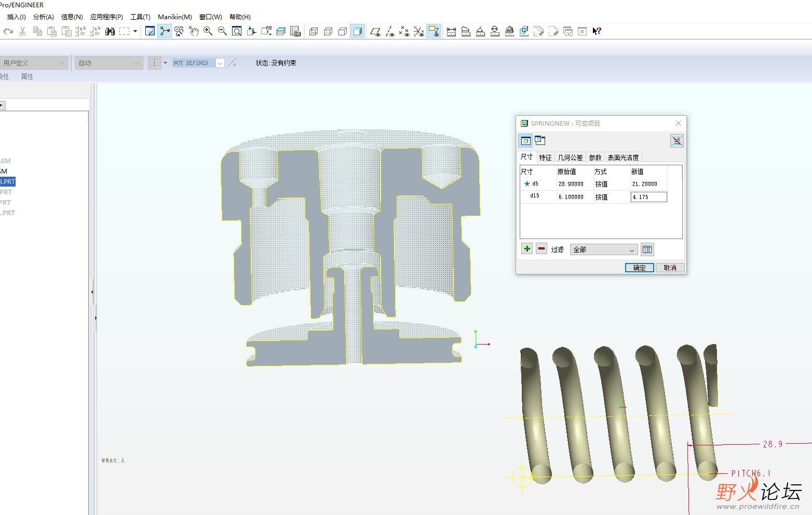Viewport: 812px width, 515px height.
Task: Toggle the spin center display icon
Action: 165,32
